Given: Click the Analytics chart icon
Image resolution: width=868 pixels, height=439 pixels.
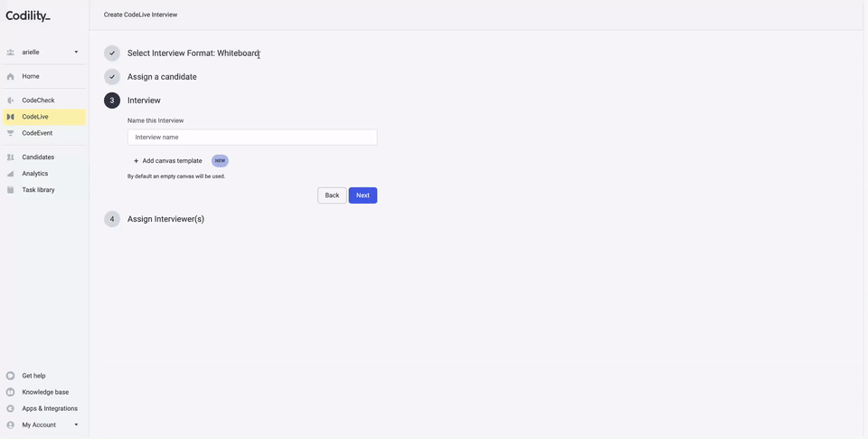Looking at the screenshot, I should pos(11,174).
